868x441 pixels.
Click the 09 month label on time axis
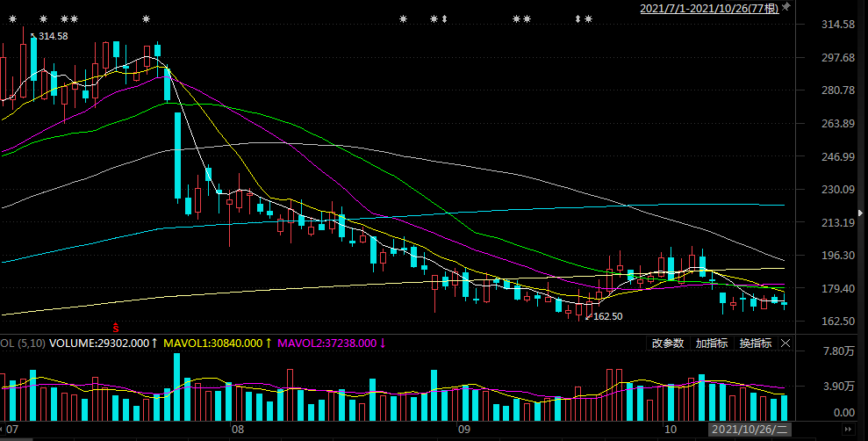464,430
